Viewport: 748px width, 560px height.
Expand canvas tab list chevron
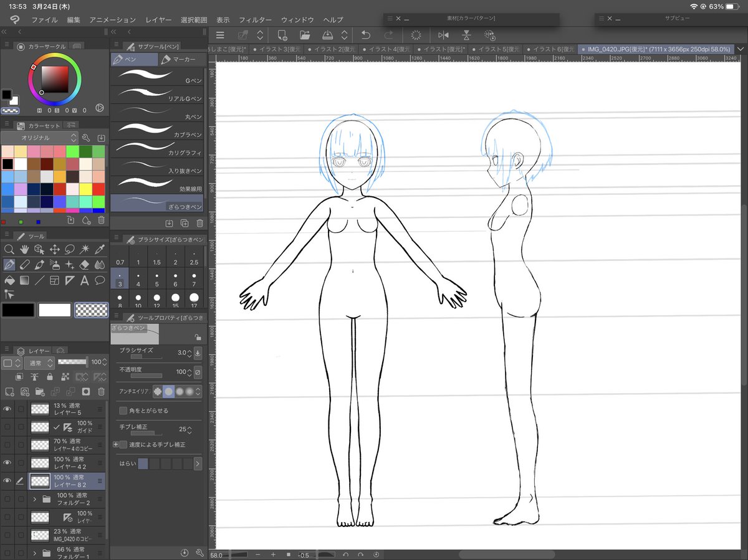pos(740,49)
